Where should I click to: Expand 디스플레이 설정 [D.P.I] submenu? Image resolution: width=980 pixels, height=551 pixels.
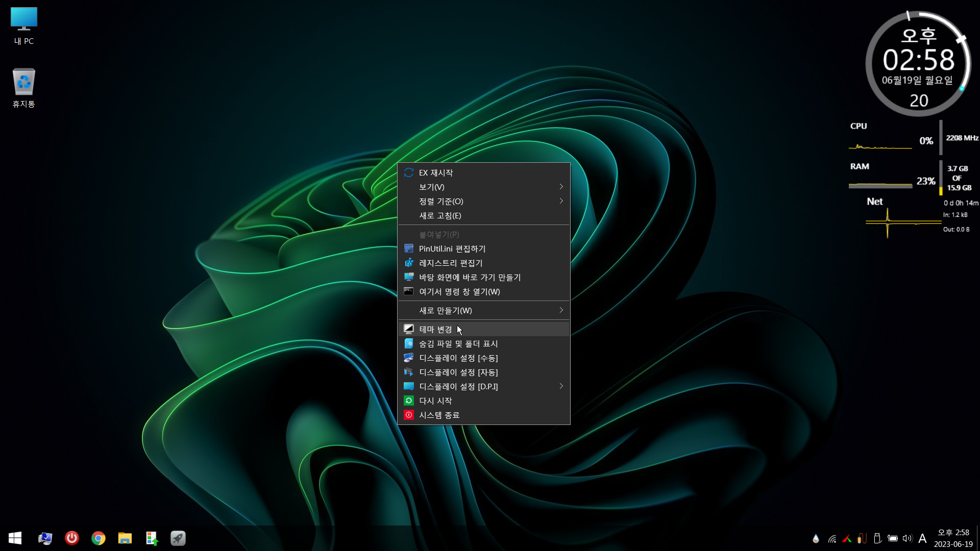484,386
